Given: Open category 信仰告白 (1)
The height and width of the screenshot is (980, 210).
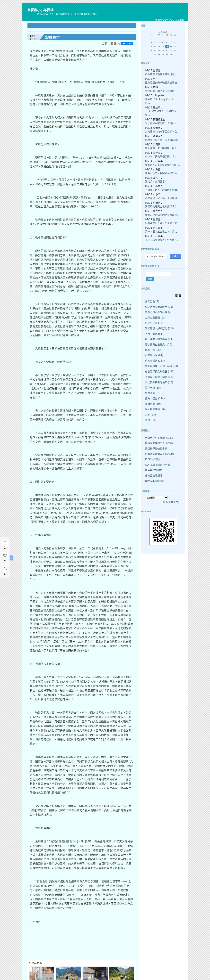Looking at the screenshot, I should click(x=152, y=301).
